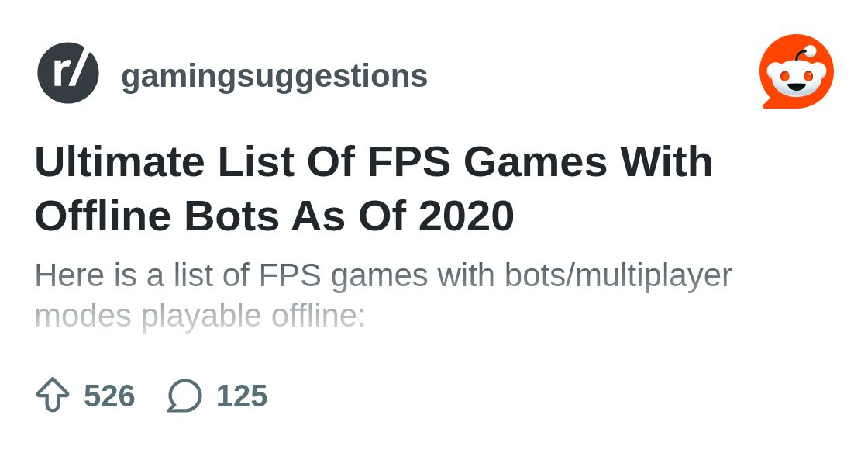
Task: Click the r/ community avatar icon
Action: (68, 73)
